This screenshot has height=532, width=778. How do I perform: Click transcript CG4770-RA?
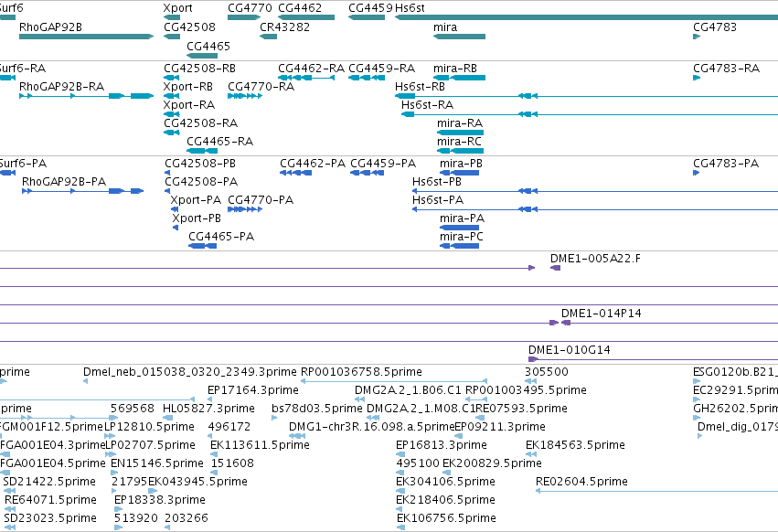tap(245, 96)
